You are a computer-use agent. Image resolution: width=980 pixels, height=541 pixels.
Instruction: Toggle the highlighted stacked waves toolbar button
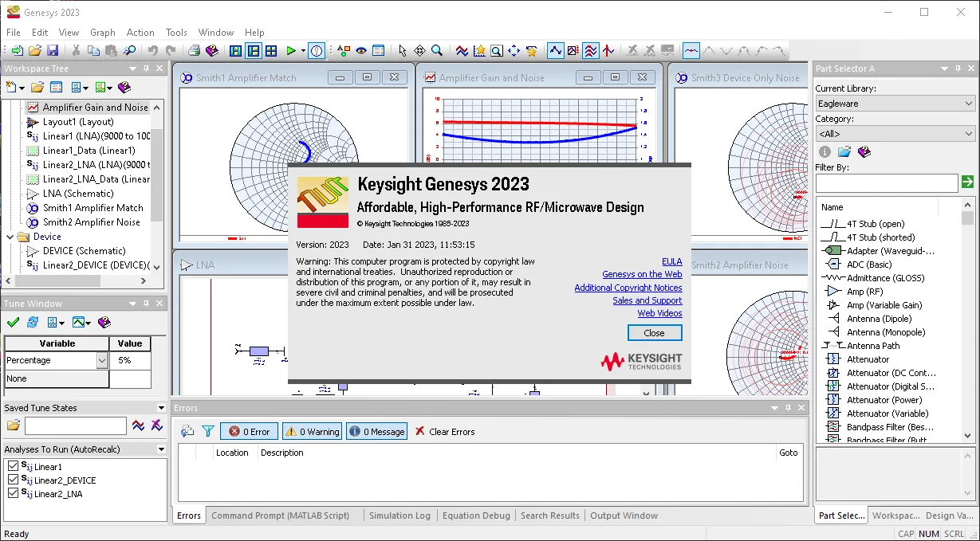point(591,51)
